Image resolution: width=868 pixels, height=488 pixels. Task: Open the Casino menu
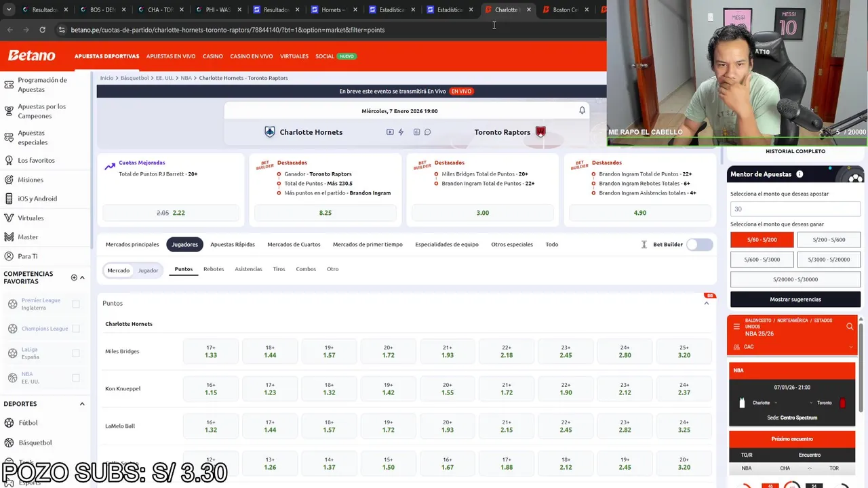213,56
